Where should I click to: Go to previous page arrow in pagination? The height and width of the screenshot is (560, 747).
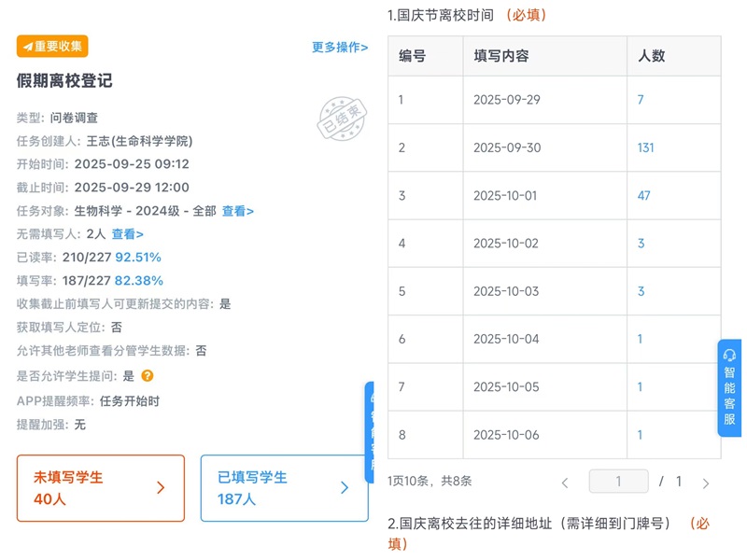564,483
